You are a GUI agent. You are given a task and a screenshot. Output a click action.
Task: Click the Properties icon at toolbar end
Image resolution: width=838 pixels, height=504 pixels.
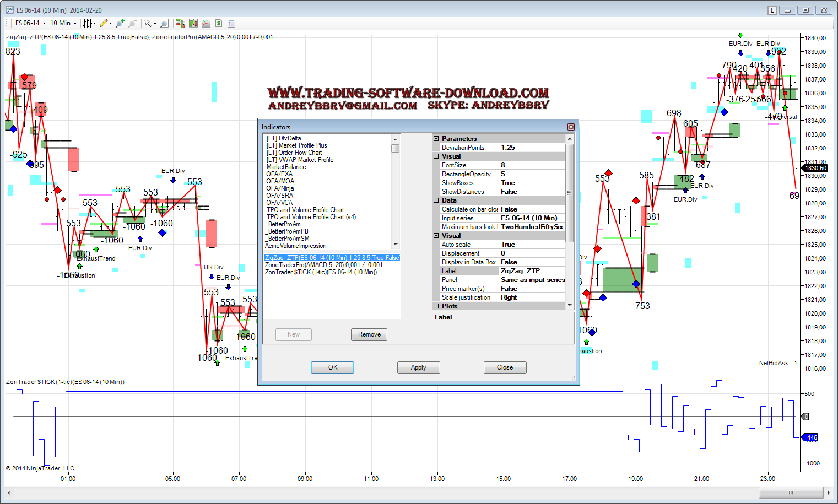click(231, 23)
